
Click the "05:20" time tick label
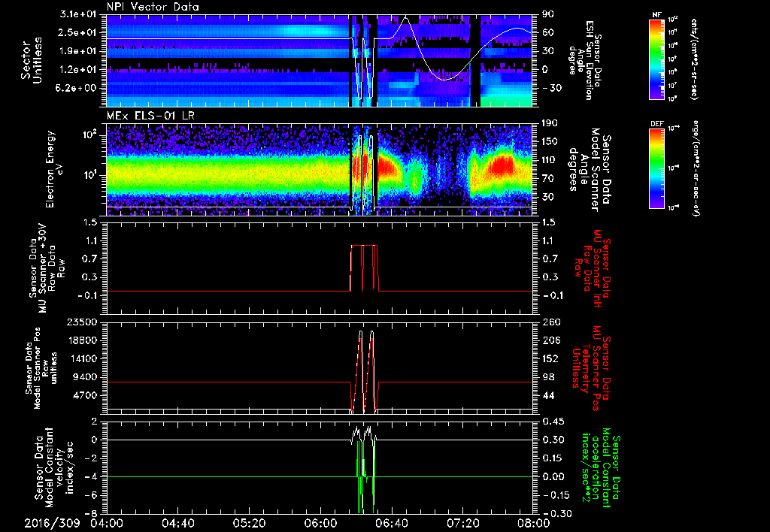[249, 523]
